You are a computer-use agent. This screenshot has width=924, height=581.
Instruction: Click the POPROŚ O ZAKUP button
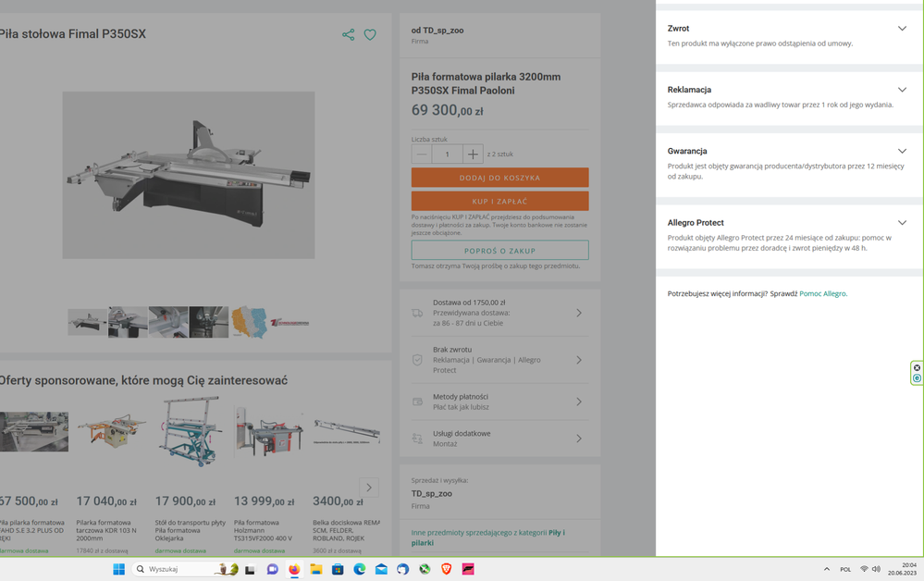499,251
